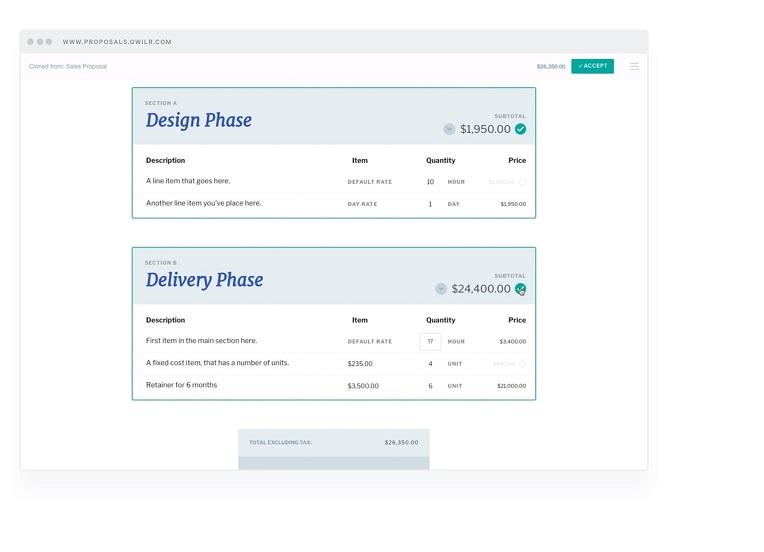Toggle the Delivery Phase section checkmark

[520, 289]
